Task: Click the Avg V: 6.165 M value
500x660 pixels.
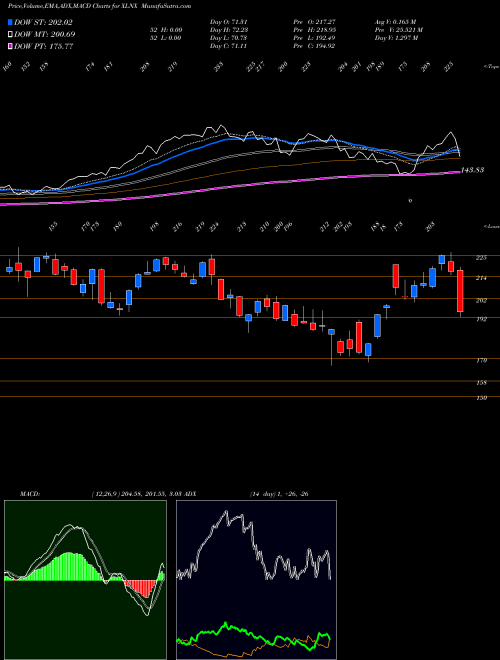Action: tap(397, 22)
